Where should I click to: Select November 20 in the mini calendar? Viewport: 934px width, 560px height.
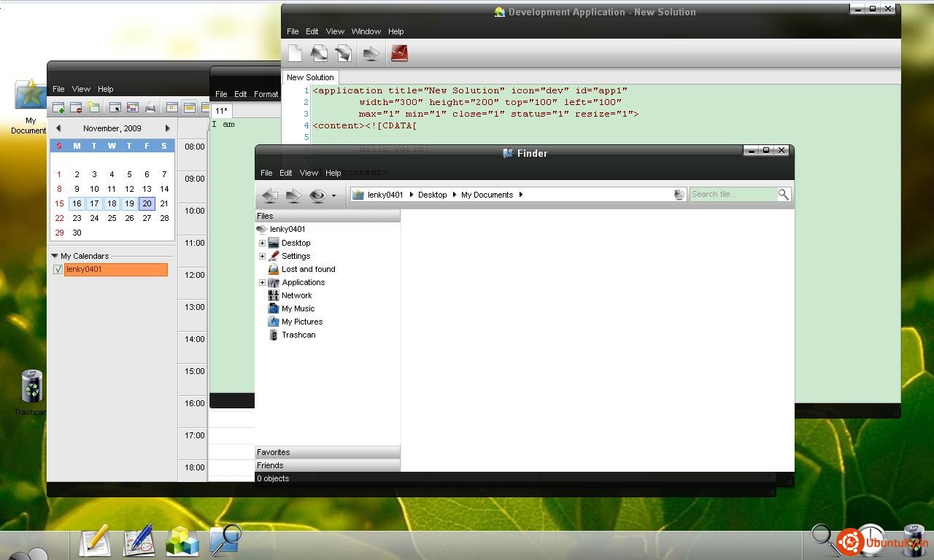[147, 203]
